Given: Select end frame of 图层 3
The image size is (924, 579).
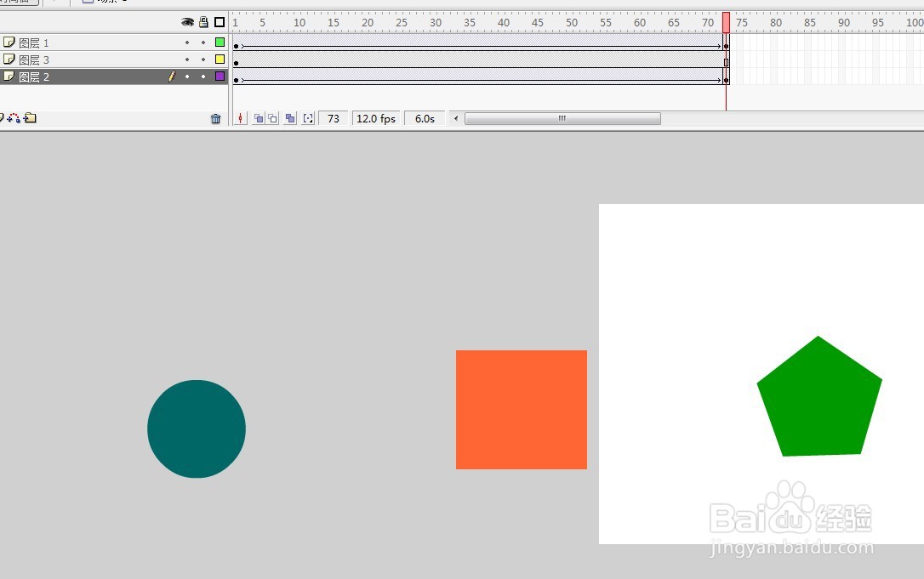Looking at the screenshot, I should pos(726,62).
